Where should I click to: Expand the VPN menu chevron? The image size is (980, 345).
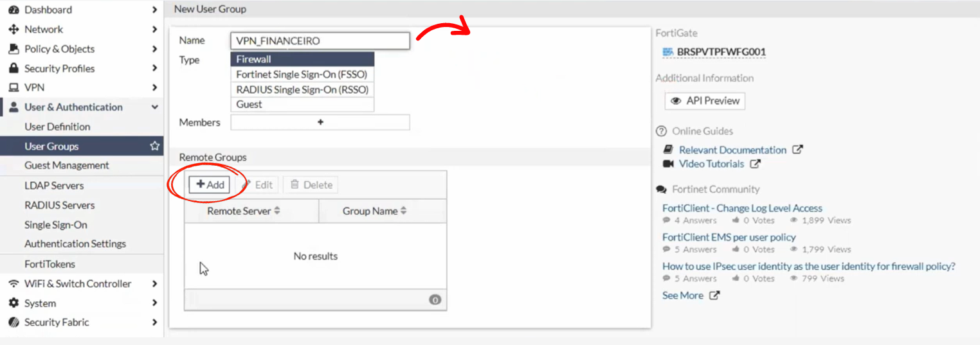[154, 87]
